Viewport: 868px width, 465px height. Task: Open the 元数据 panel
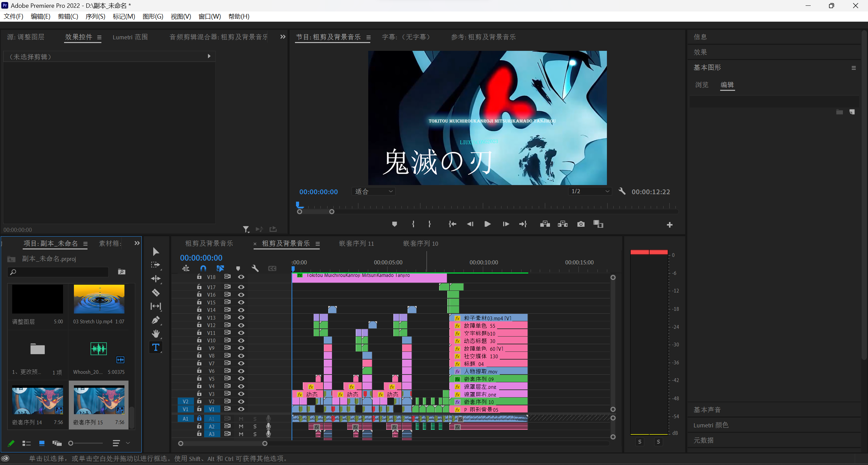tap(704, 440)
